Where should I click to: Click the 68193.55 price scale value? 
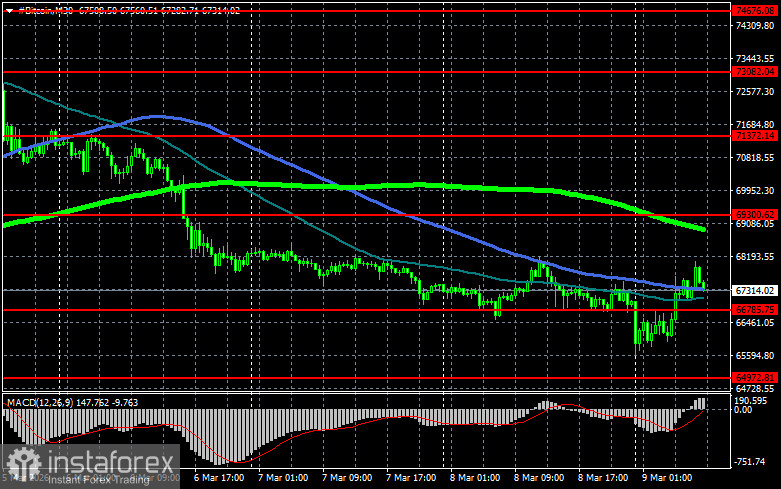coord(755,256)
